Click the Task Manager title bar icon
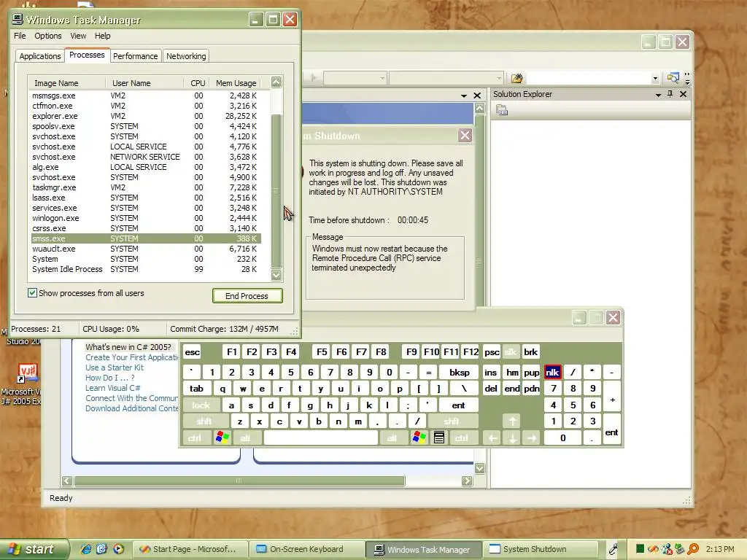This screenshot has width=747, height=560. pyautogui.click(x=18, y=19)
